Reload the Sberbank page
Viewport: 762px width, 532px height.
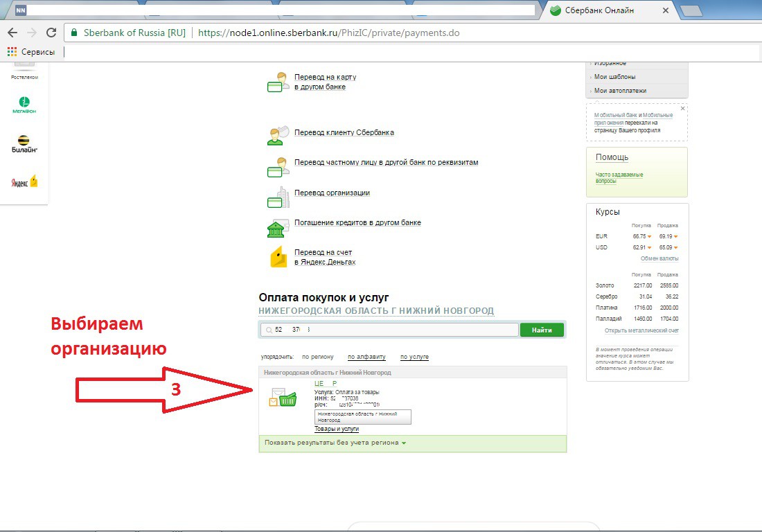click(x=51, y=33)
